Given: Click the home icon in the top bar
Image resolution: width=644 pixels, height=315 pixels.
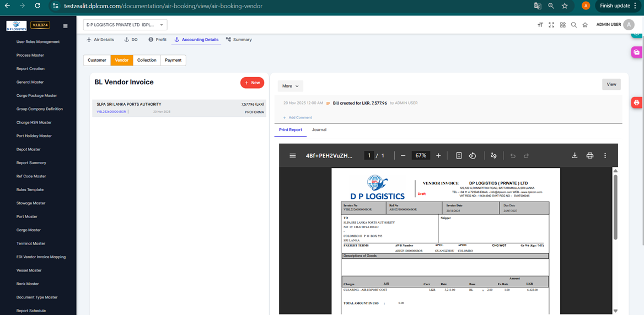Looking at the screenshot, I should click(x=585, y=25).
